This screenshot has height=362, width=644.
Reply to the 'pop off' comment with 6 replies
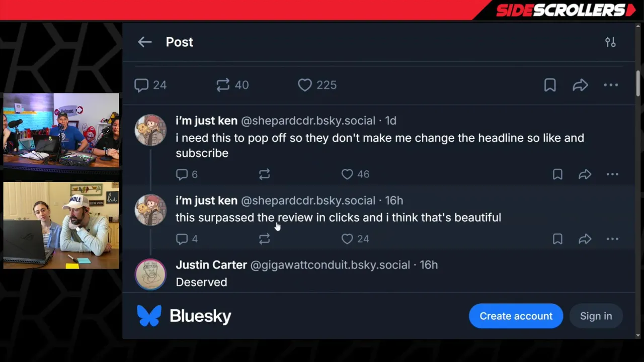182,174
